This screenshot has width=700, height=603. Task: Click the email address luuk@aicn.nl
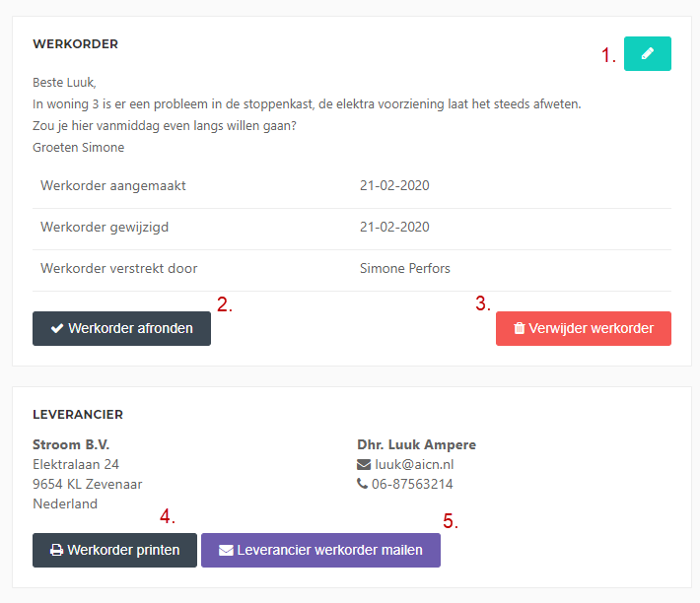click(414, 464)
